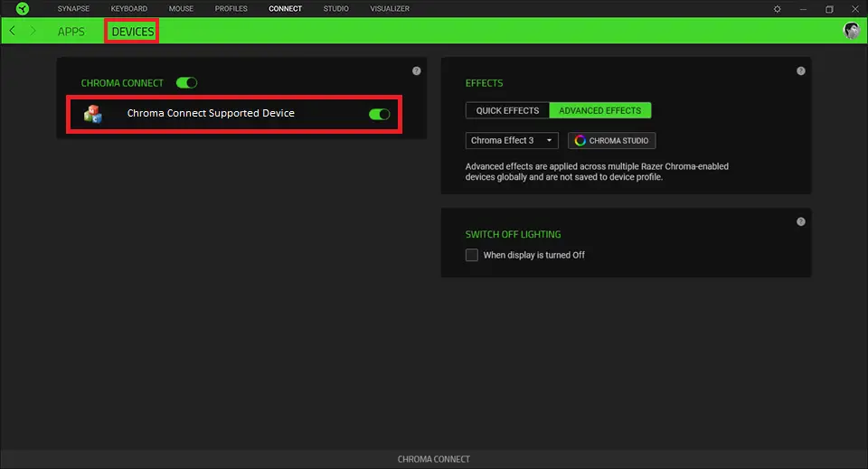This screenshot has width=868, height=469.
Task: Open the Chroma Effect 3 dropdown
Action: pos(512,140)
